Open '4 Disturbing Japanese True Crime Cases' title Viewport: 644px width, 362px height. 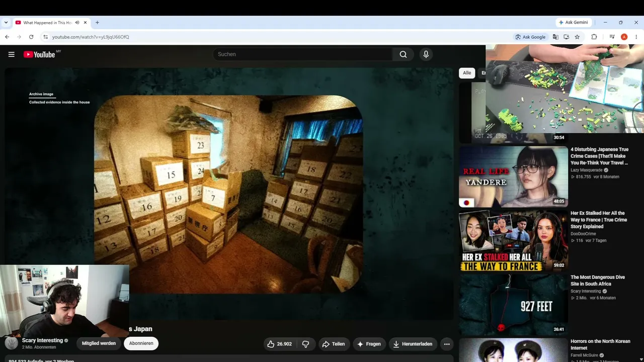pyautogui.click(x=599, y=156)
